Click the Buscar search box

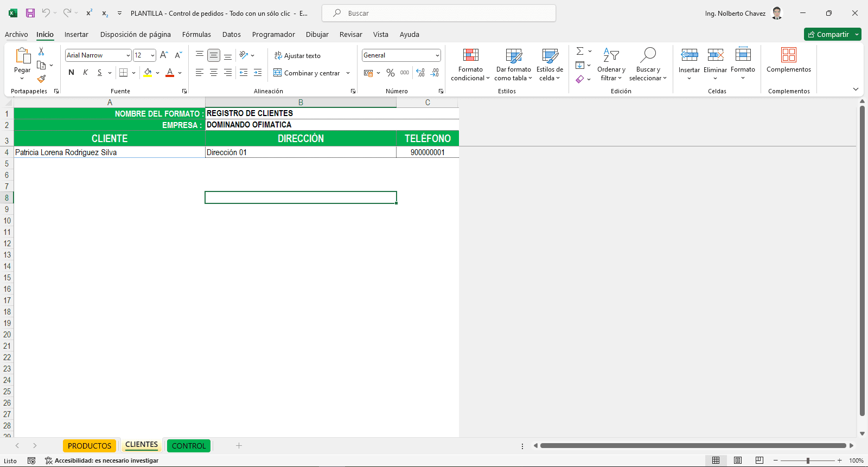tap(438, 13)
